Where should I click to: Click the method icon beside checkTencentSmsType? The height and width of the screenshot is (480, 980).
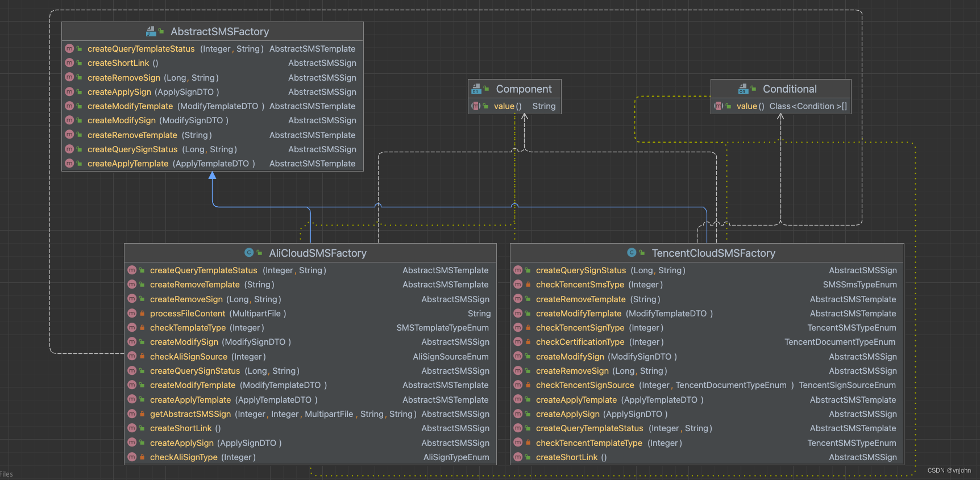(x=518, y=285)
